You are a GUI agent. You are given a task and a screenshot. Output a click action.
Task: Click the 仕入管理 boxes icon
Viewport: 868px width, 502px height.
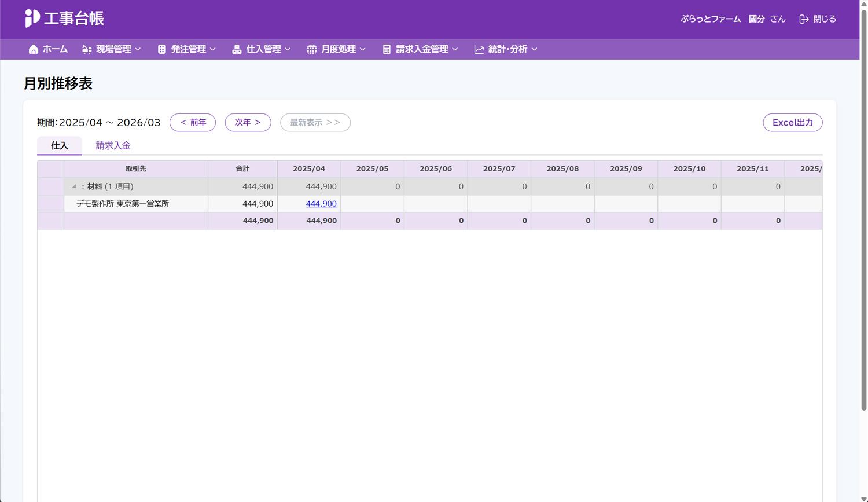[x=237, y=49]
